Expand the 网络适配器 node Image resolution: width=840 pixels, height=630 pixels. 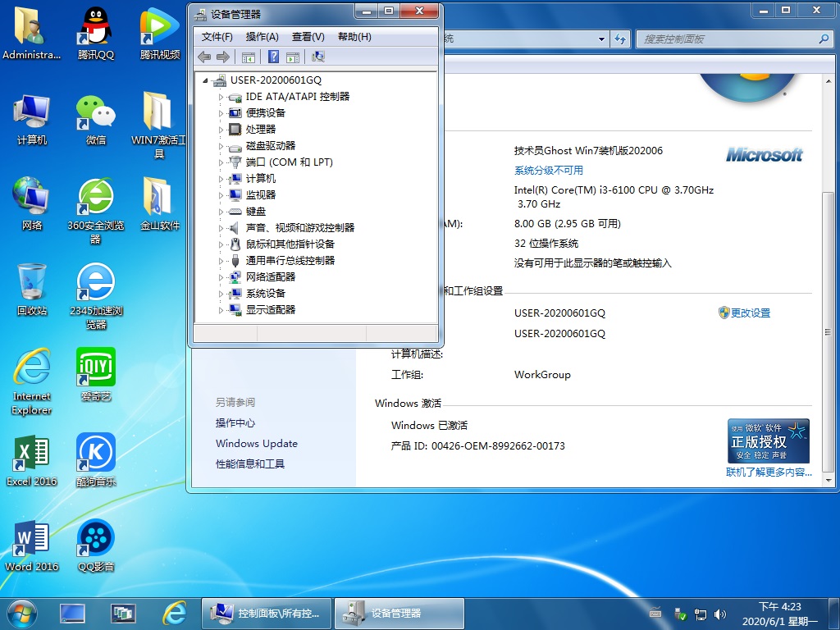coord(221,277)
